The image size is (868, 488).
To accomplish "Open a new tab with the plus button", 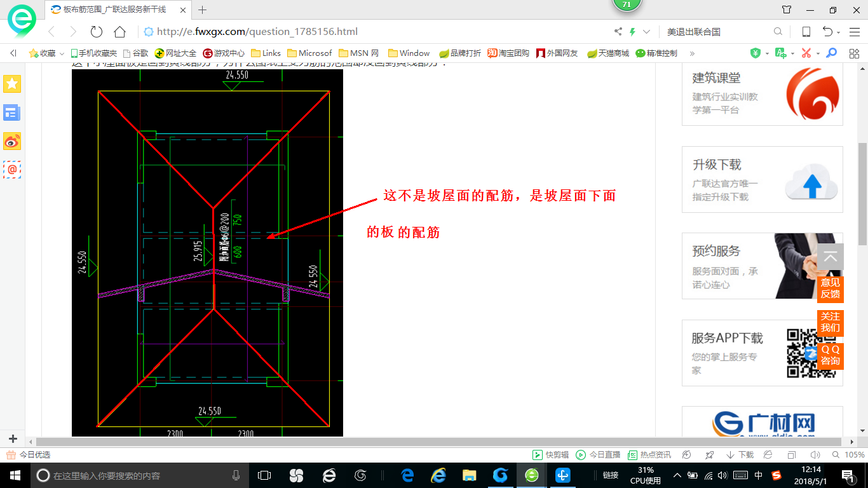I will click(x=203, y=10).
